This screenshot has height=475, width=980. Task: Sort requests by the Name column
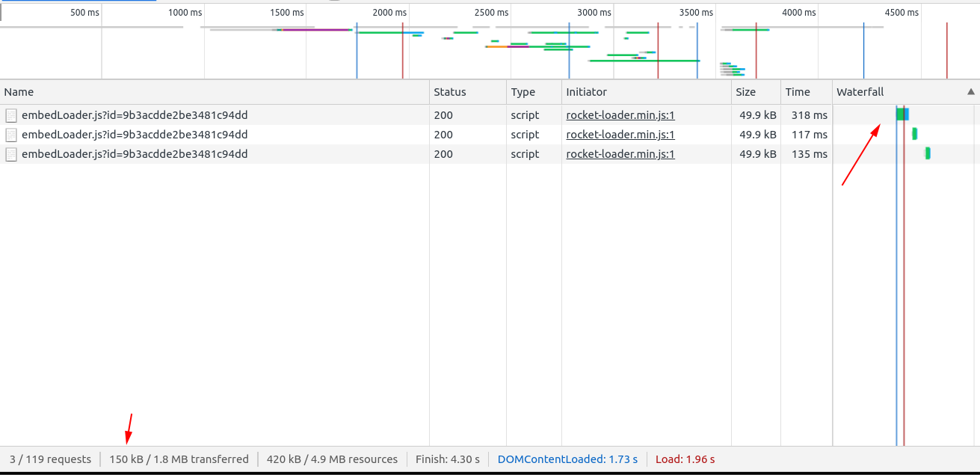19,92
